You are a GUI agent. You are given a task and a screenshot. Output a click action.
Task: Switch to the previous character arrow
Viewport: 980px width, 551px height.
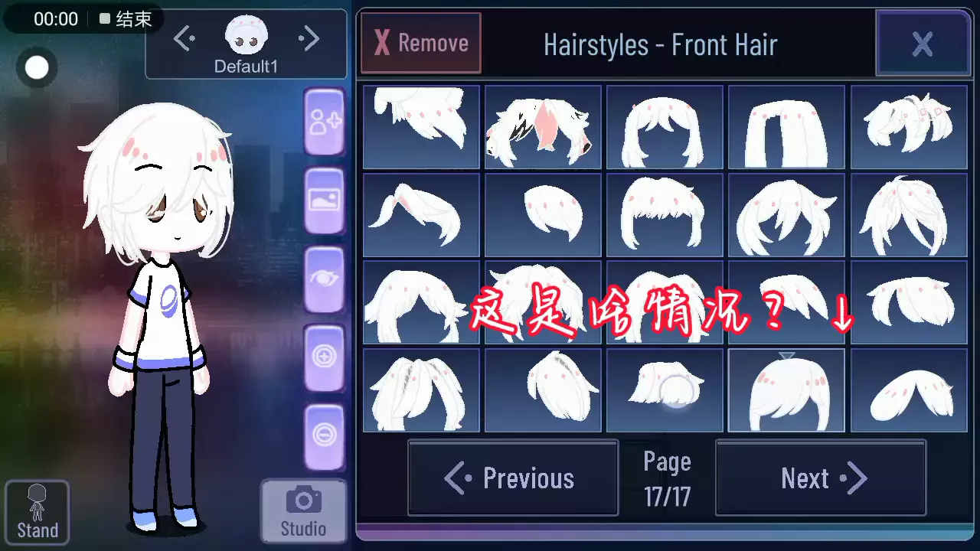[184, 37]
